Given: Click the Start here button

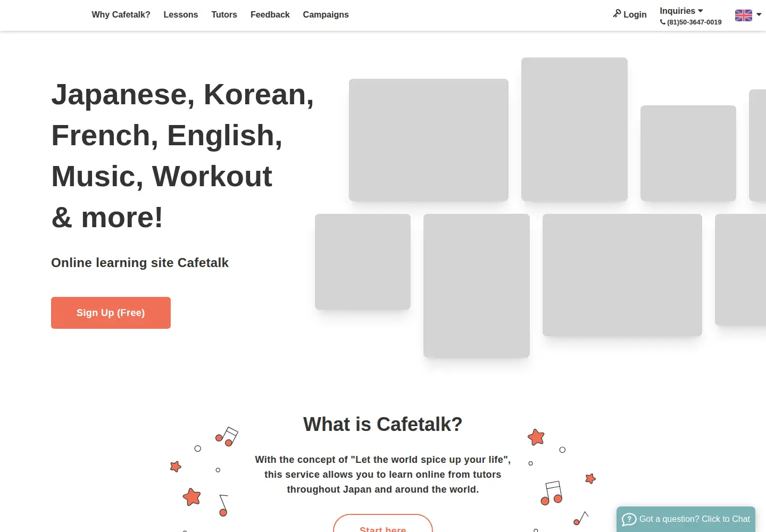Looking at the screenshot, I should 383,524.
